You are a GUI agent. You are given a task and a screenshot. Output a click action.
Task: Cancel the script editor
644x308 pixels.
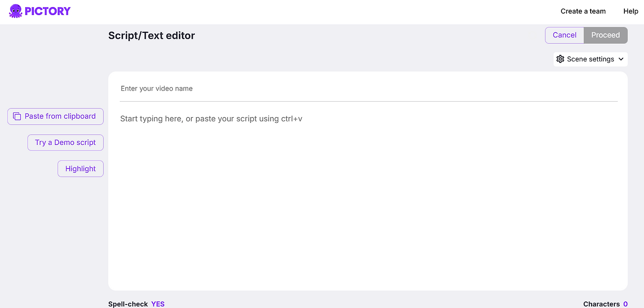click(565, 35)
